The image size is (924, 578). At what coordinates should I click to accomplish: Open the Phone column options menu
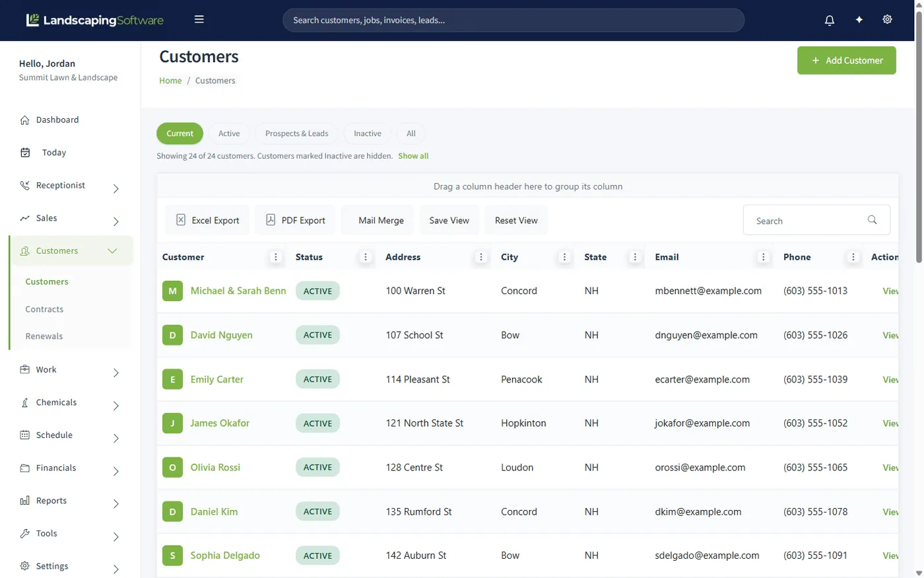(853, 257)
